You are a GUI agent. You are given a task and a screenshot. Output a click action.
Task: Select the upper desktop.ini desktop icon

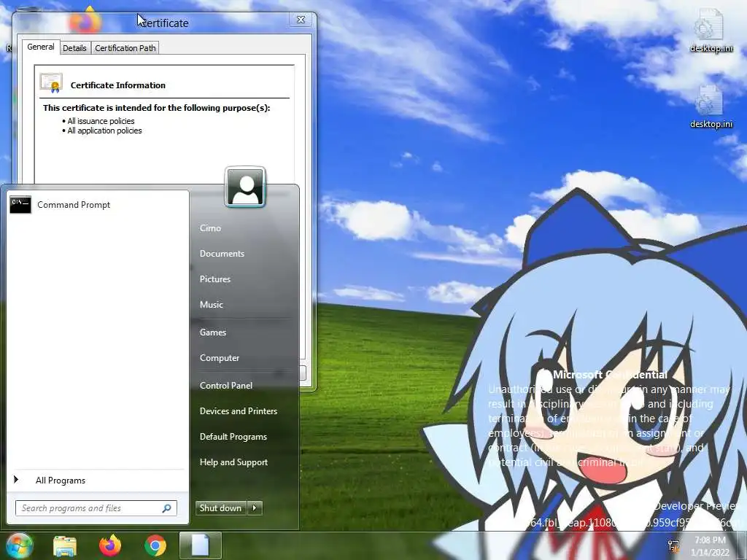[711, 31]
